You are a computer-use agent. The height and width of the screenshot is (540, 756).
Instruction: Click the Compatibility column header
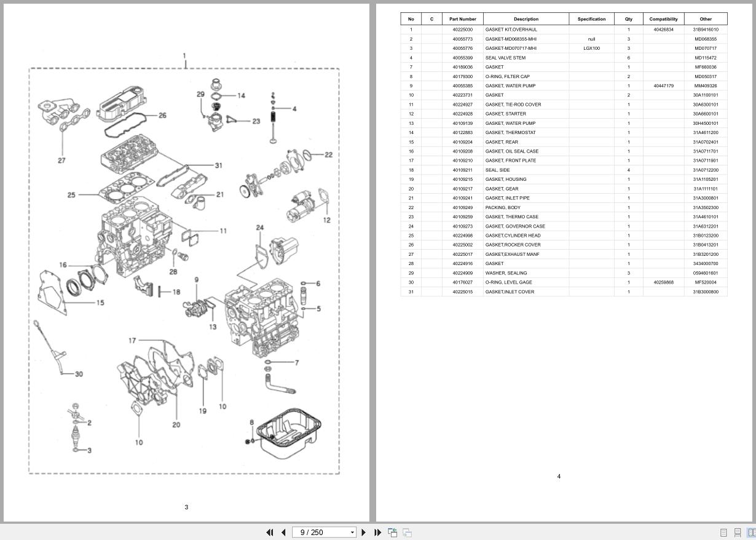pos(664,19)
